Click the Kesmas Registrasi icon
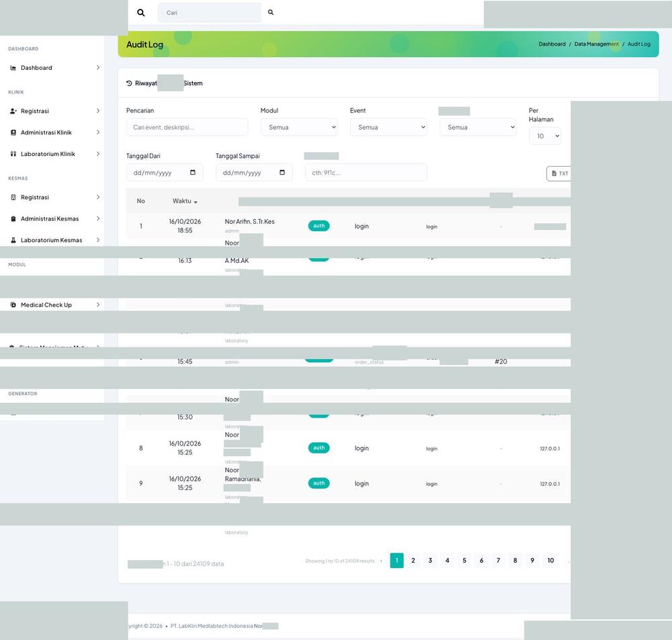 point(13,197)
